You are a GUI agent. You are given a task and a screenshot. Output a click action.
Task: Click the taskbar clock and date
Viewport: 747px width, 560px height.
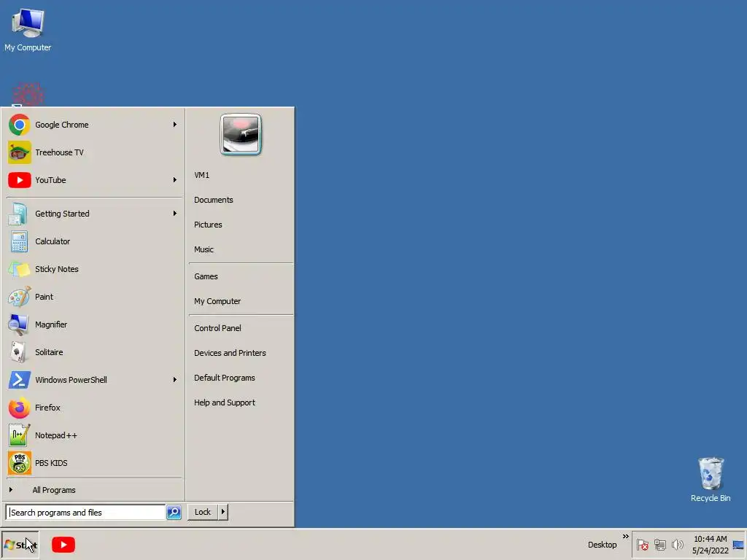point(711,545)
